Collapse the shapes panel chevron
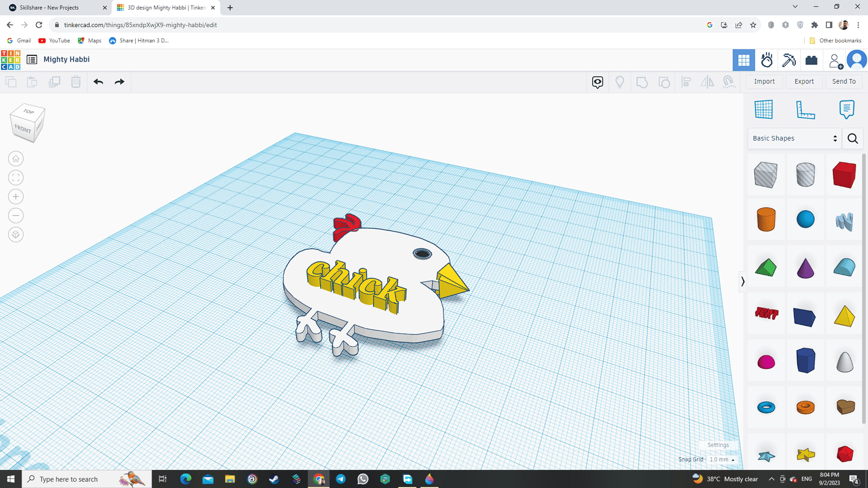Viewport: 868px width, 488px height. pos(743,281)
